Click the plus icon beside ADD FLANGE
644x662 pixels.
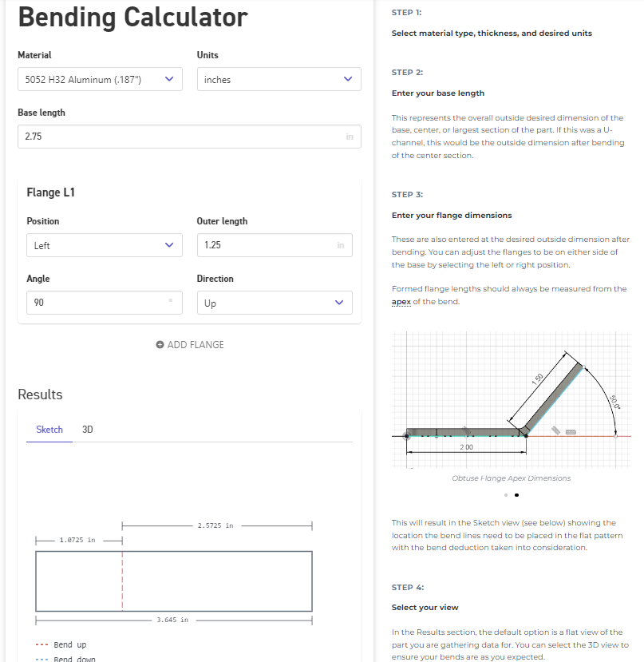point(160,345)
